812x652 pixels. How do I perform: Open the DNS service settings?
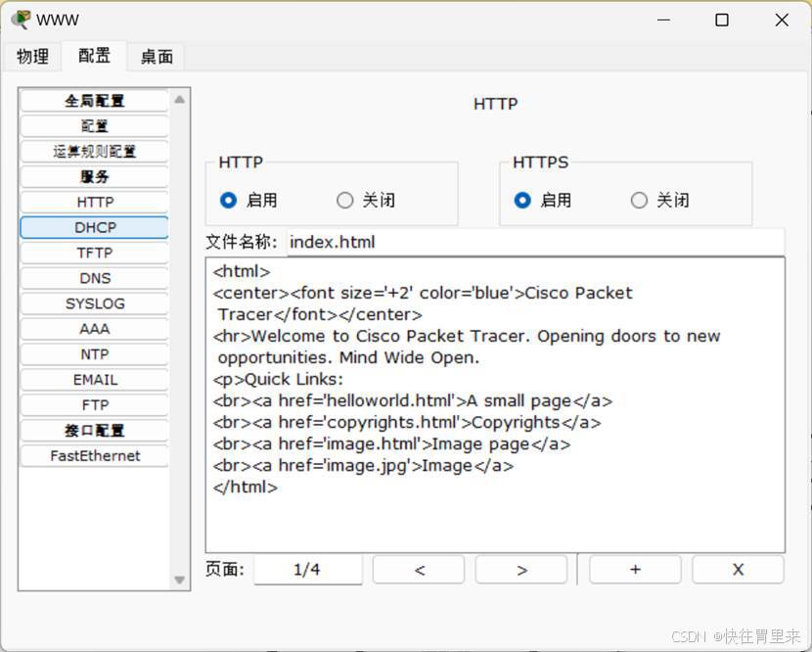pos(95,278)
